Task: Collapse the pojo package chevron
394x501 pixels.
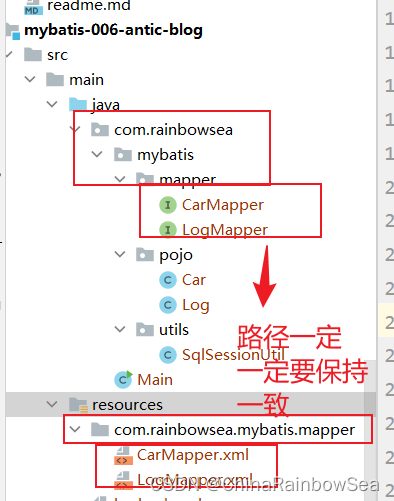Action: tap(120, 254)
